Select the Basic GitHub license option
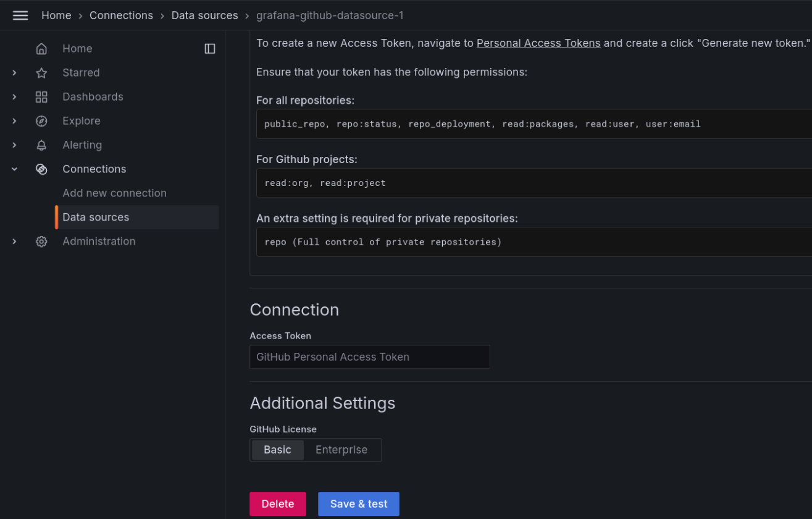The image size is (812, 519). (277, 450)
